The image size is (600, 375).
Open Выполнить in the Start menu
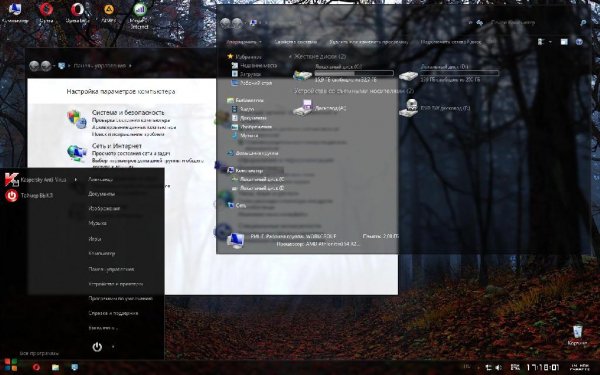(x=103, y=328)
